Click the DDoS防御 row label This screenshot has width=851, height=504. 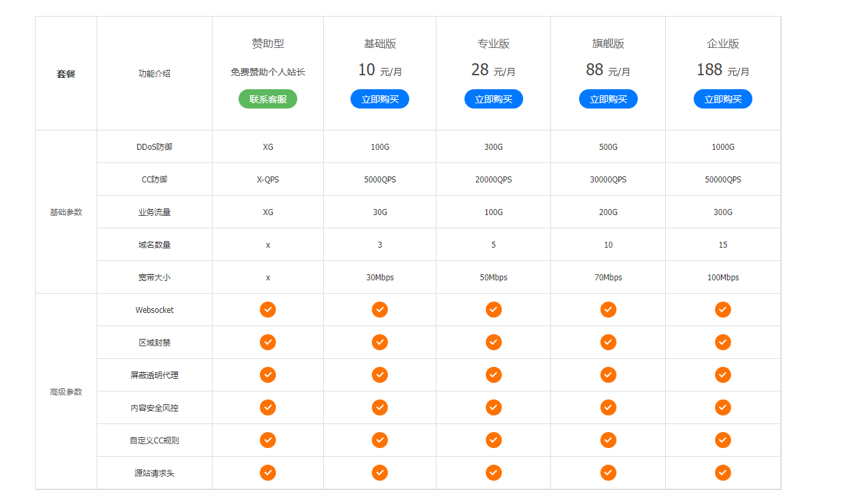click(x=155, y=147)
